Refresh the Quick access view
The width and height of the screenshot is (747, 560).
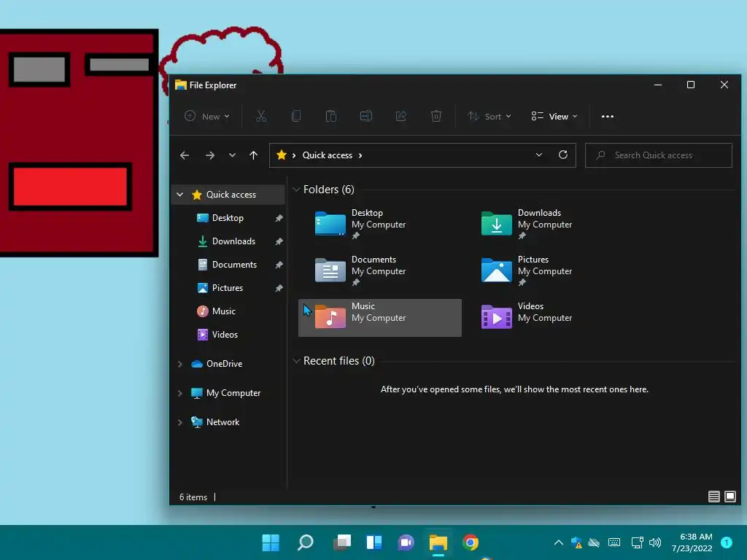(x=563, y=155)
